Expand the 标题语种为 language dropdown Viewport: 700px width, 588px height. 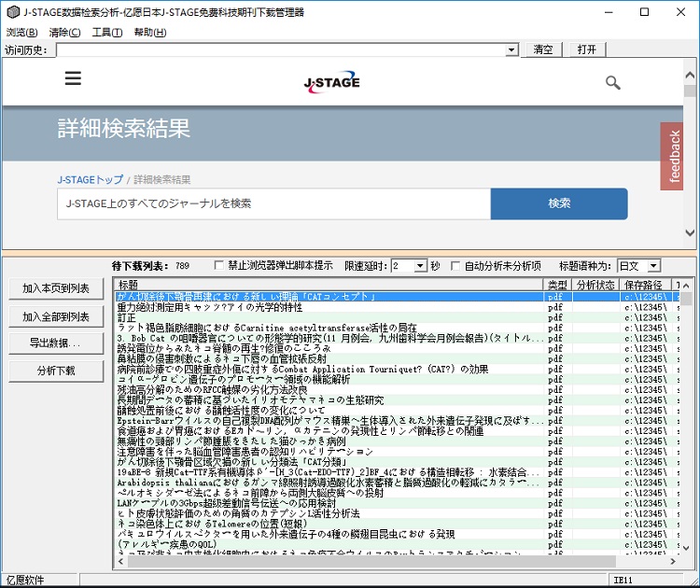(x=653, y=266)
